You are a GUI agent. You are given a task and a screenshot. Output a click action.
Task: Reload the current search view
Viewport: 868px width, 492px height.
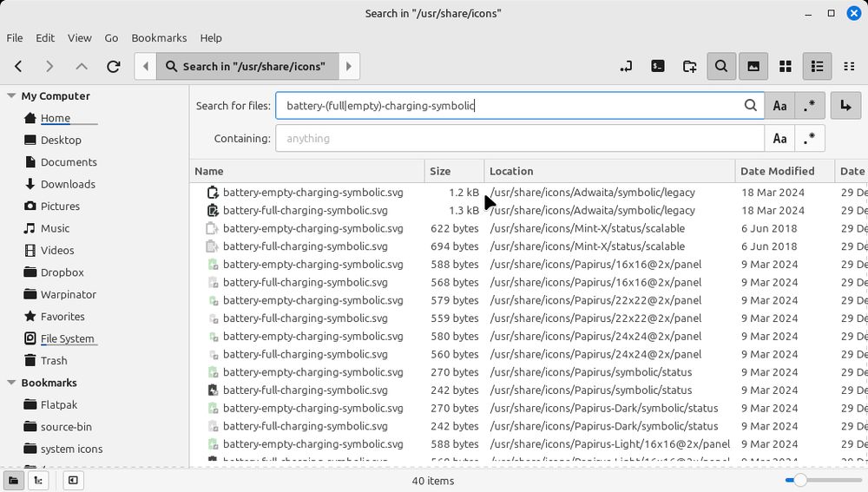[x=114, y=67]
